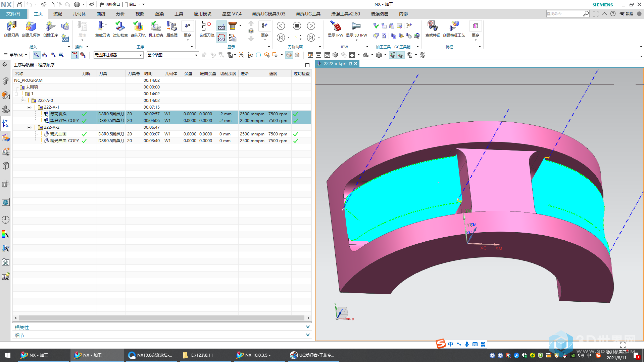The height and width of the screenshot is (362, 644).
Task: Click the Tutorials (教程) button
Action: (x=627, y=14)
